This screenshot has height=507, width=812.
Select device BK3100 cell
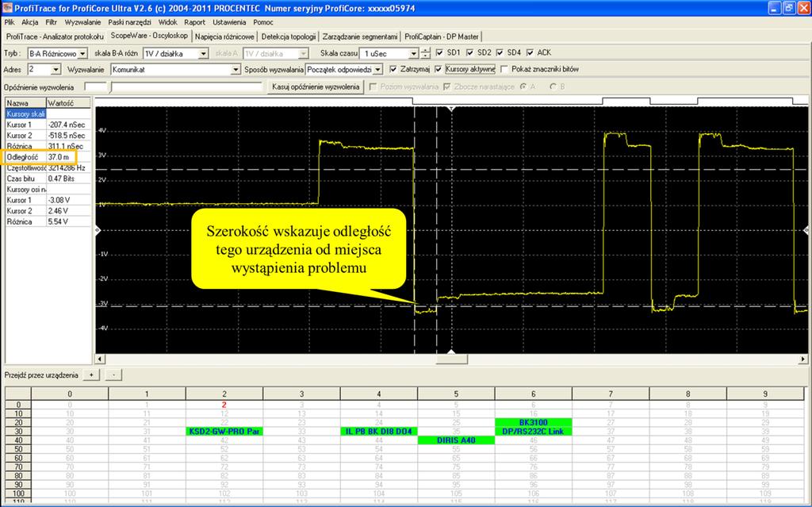[534, 422]
